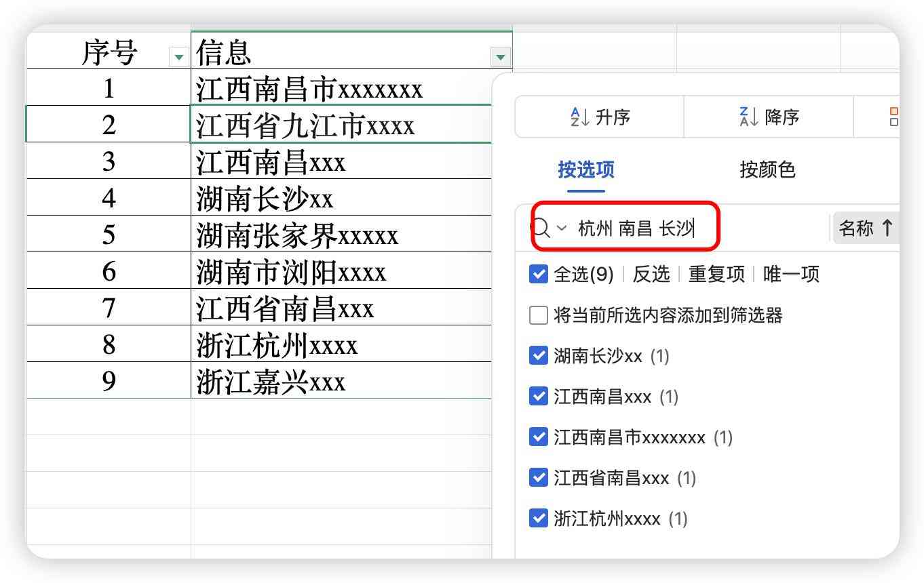Open the 序号 column filter dropdown
The width and height of the screenshot is (924, 583).
click(178, 56)
